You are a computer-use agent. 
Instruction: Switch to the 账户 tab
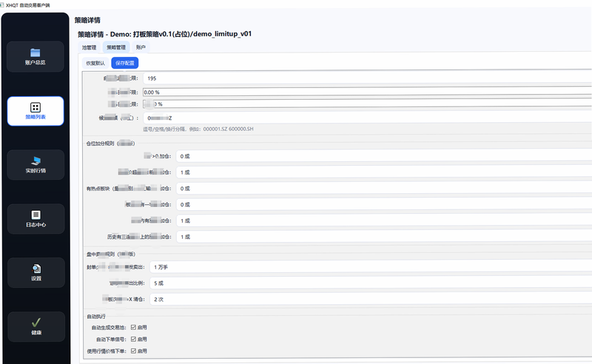coord(141,47)
